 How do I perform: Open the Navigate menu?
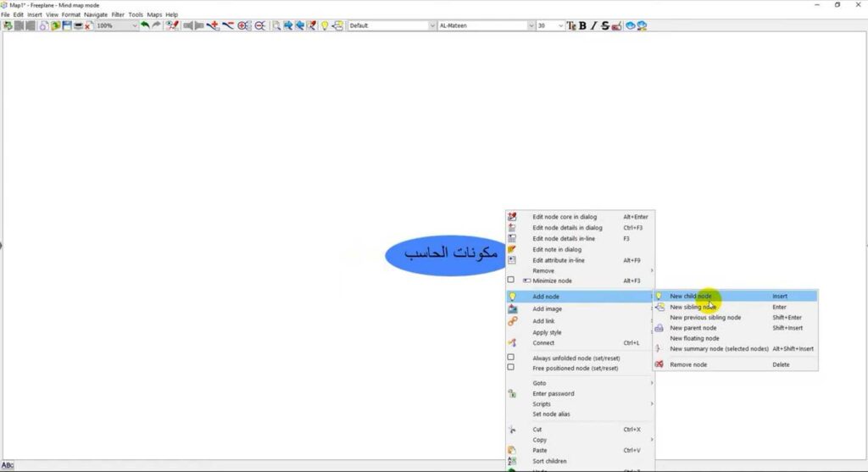click(x=96, y=14)
